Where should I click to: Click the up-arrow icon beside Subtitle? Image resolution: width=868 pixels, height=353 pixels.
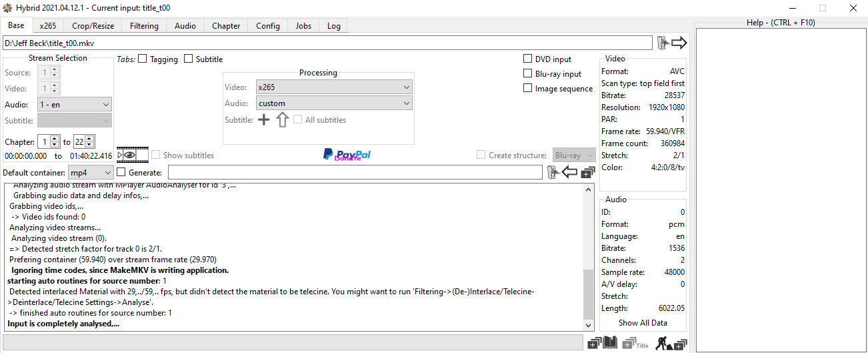tap(282, 120)
